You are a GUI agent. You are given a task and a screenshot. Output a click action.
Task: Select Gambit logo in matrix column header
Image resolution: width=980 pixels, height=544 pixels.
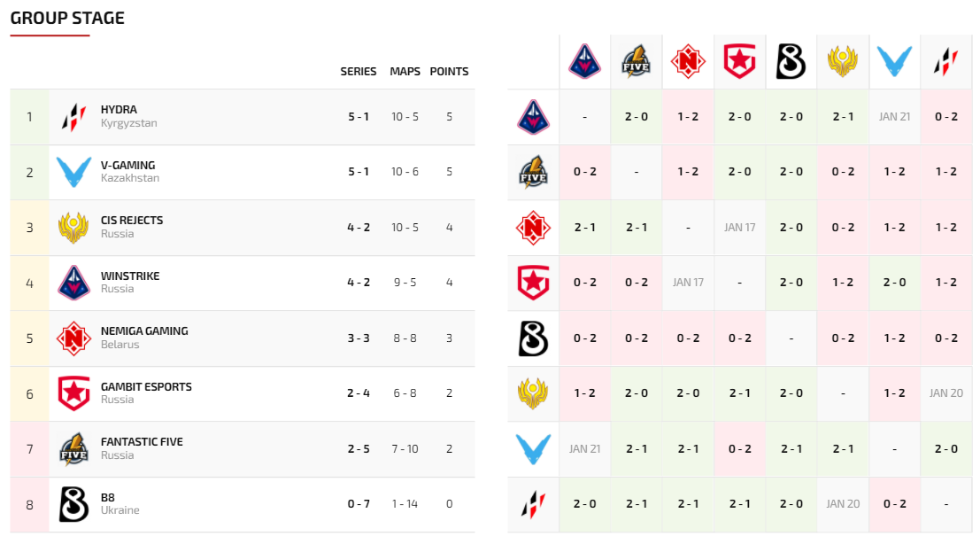coord(738,61)
